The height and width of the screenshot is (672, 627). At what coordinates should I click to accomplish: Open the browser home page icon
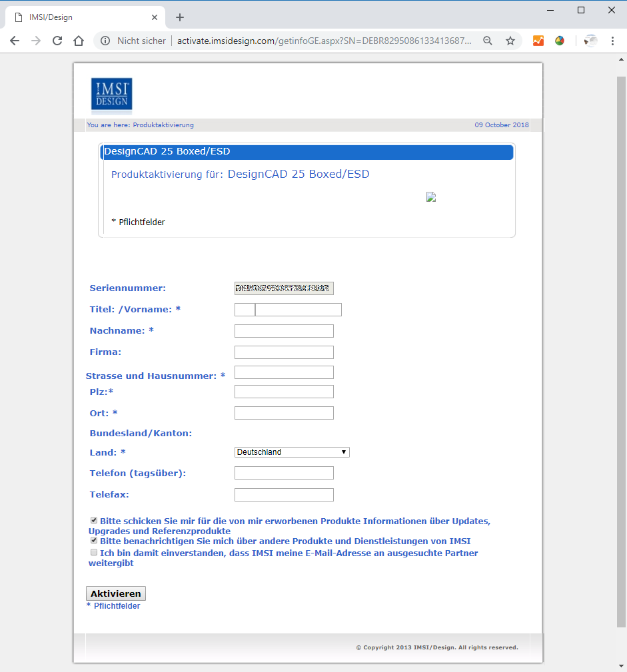coord(79,41)
